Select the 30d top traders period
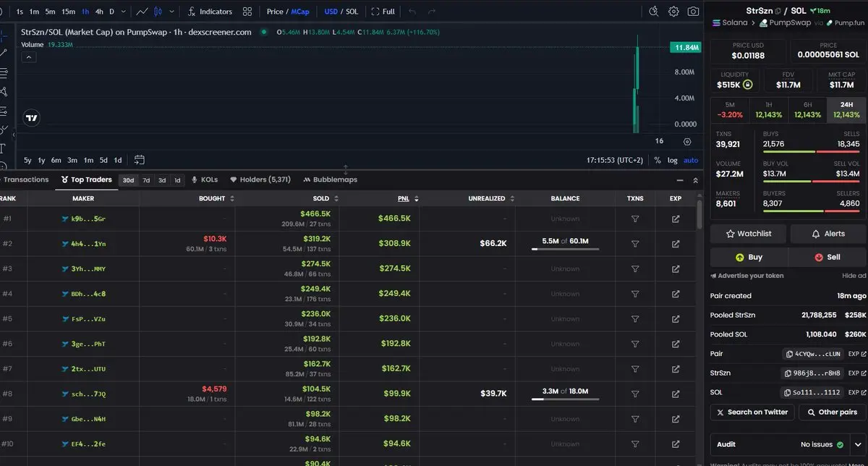This screenshot has width=868, height=466. click(128, 180)
